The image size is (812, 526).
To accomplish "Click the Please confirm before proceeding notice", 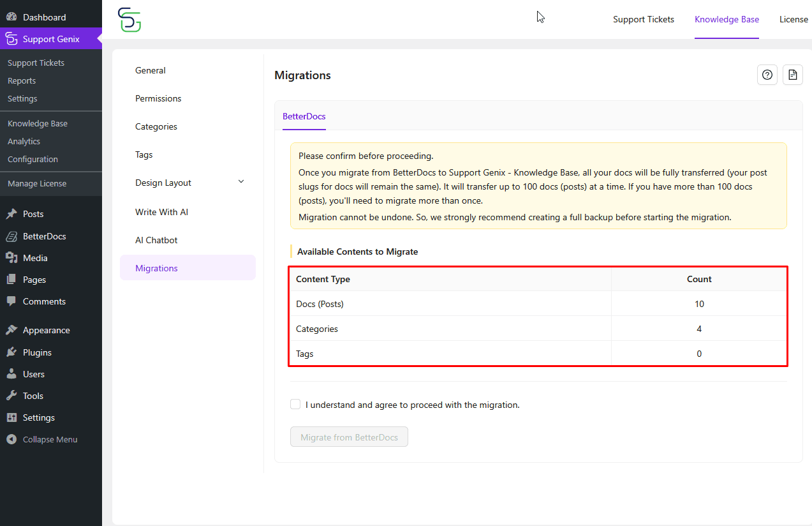I will click(538, 186).
